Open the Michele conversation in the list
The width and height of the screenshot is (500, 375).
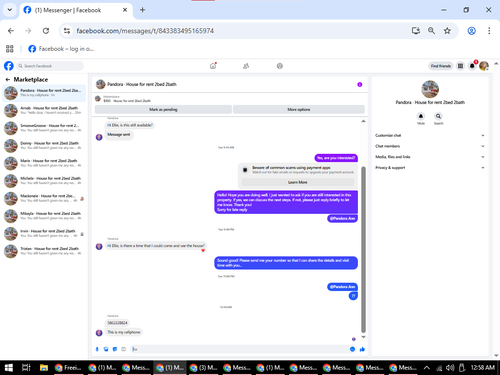pos(44,181)
